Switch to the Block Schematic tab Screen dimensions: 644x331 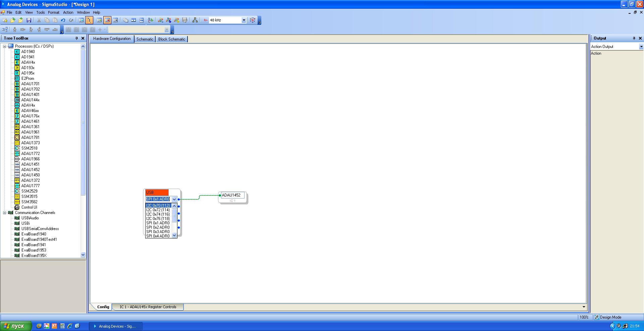[172, 39]
